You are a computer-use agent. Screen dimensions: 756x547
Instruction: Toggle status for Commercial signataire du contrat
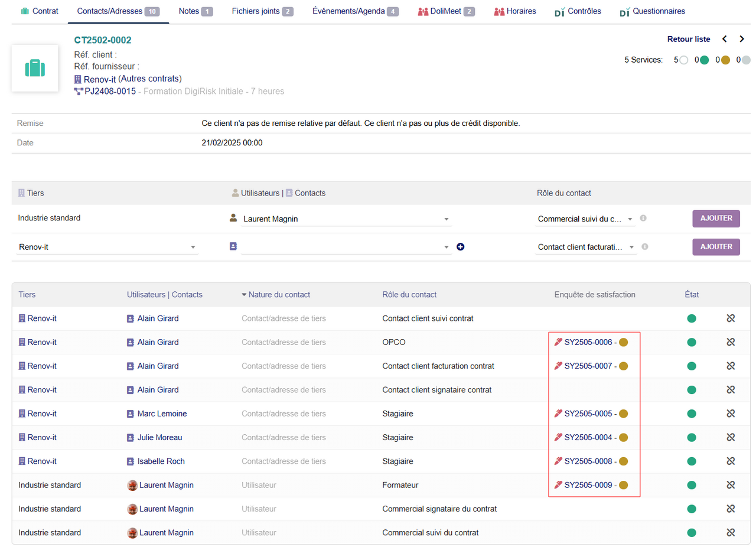692,509
